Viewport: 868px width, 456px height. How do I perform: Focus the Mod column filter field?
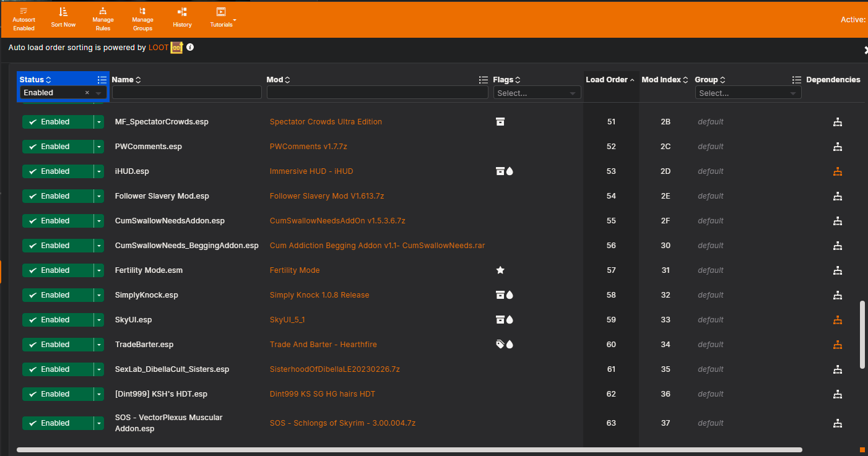[x=378, y=93]
